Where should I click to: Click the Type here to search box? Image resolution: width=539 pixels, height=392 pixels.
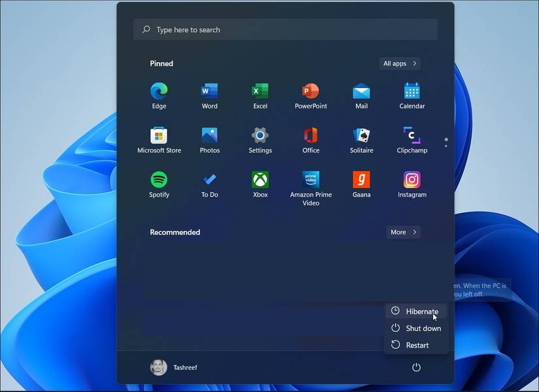pos(286,29)
